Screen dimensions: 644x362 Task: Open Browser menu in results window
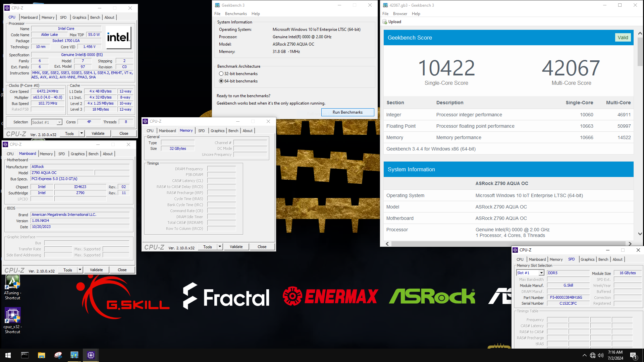pyautogui.click(x=400, y=14)
